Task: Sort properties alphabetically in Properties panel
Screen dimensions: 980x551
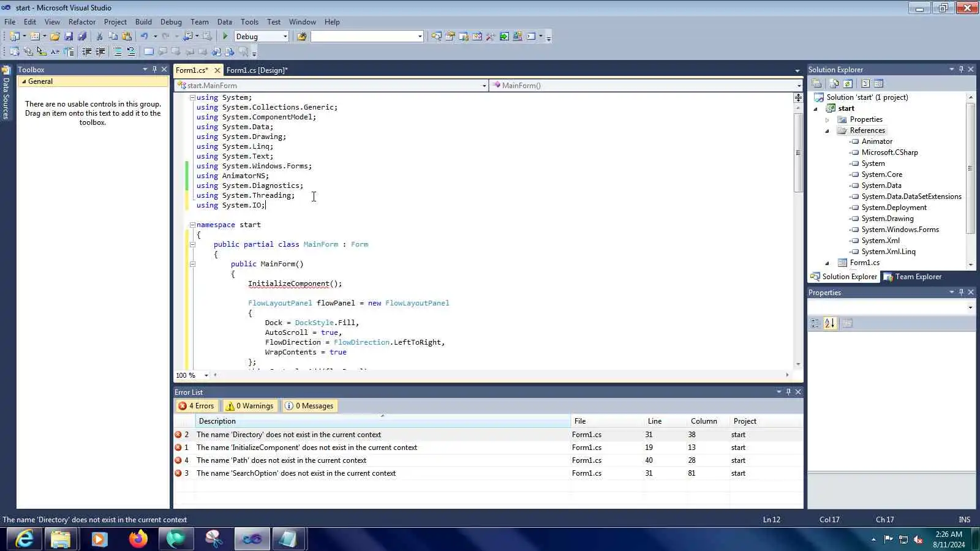Action: coord(829,323)
